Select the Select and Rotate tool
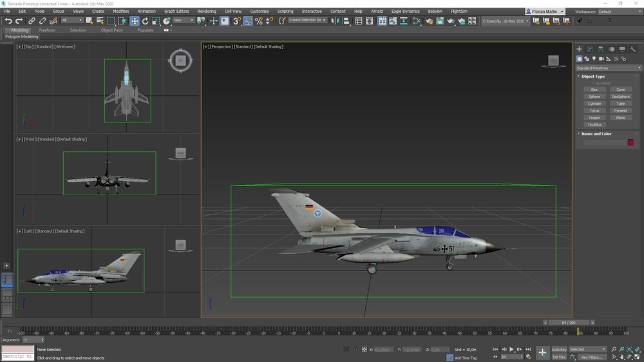This screenshot has height=362, width=644. tap(145, 21)
